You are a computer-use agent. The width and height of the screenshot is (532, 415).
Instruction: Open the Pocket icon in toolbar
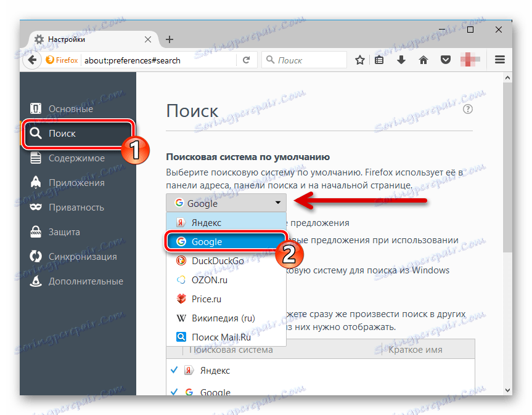[x=446, y=60]
